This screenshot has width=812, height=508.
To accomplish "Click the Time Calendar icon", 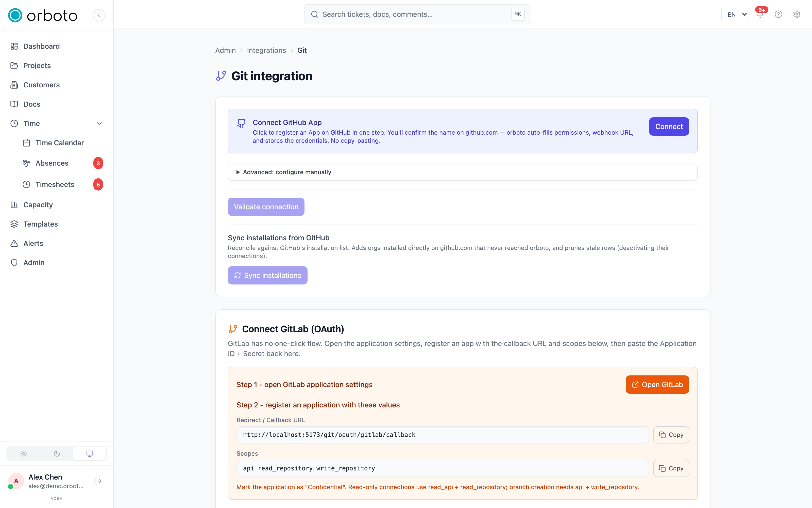I will point(26,143).
